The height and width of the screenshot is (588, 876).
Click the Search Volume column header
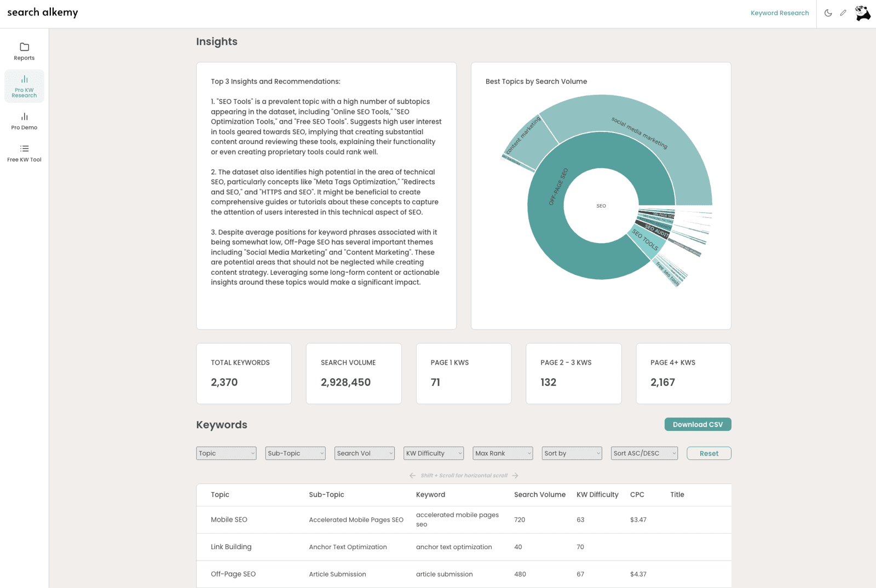(539, 494)
